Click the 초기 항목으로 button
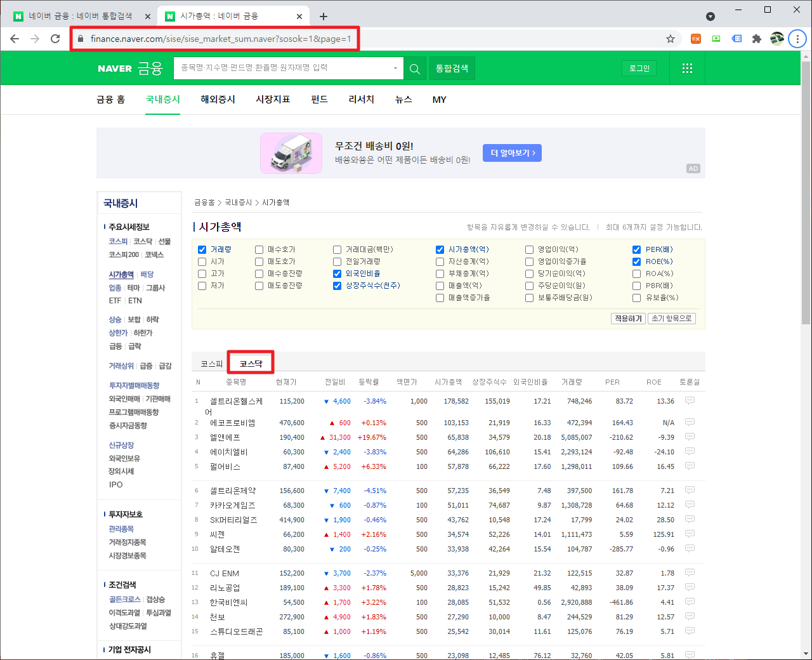Image resolution: width=812 pixels, height=660 pixels. 672,319
